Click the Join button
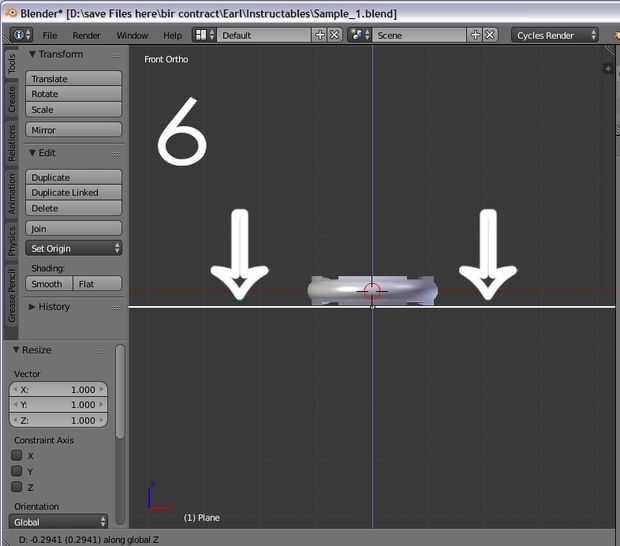 74,229
